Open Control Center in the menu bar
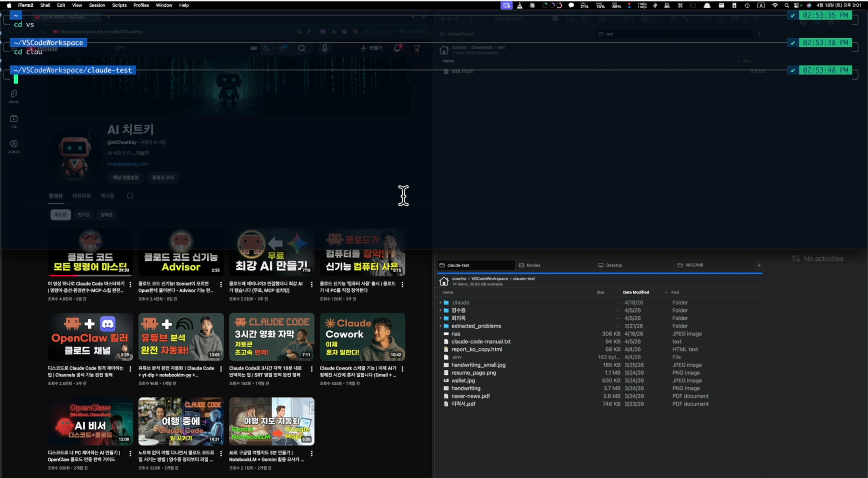The width and height of the screenshot is (868, 478). (x=797, y=5)
